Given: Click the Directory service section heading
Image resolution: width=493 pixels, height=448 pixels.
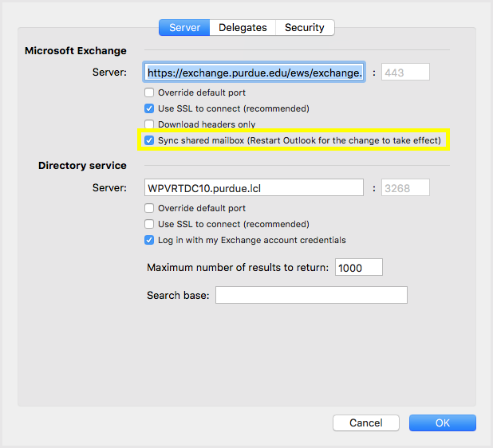Looking at the screenshot, I should point(82,166).
